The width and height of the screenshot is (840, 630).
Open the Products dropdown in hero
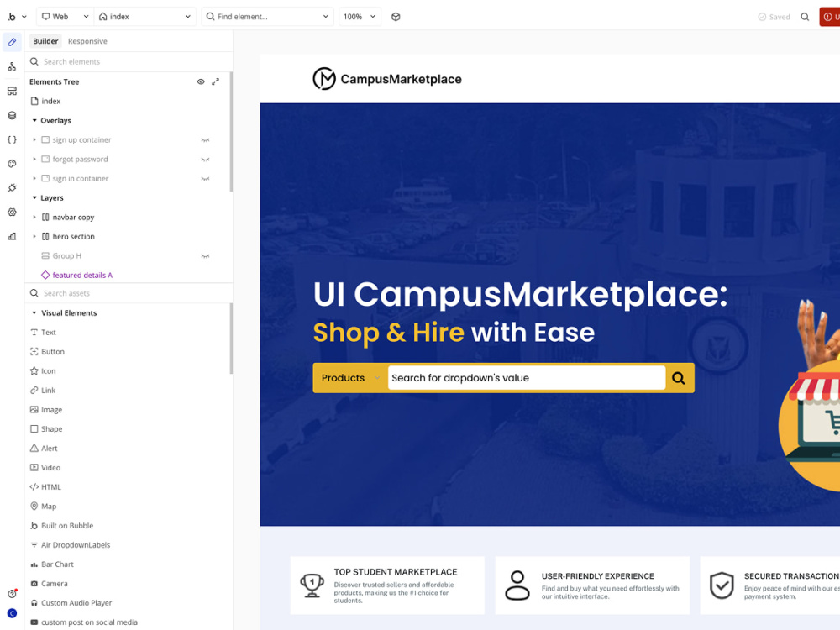coord(350,378)
